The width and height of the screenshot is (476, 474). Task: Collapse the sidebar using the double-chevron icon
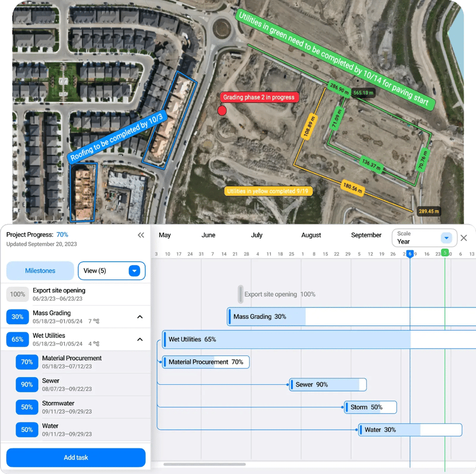coord(141,235)
